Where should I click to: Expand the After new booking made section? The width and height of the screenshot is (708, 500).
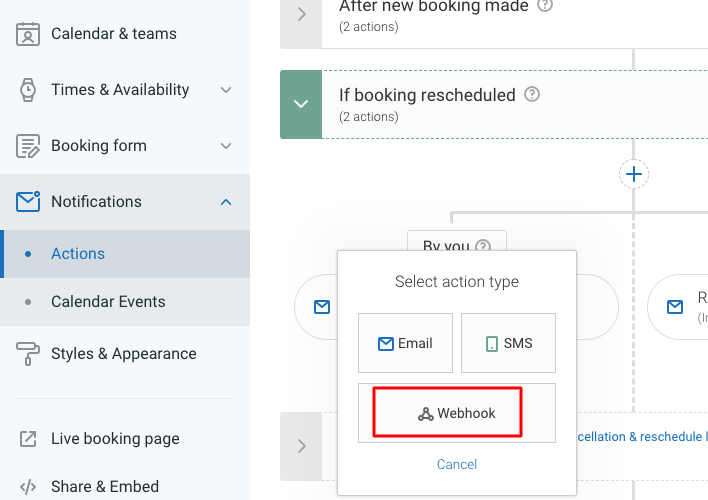pyautogui.click(x=301, y=14)
